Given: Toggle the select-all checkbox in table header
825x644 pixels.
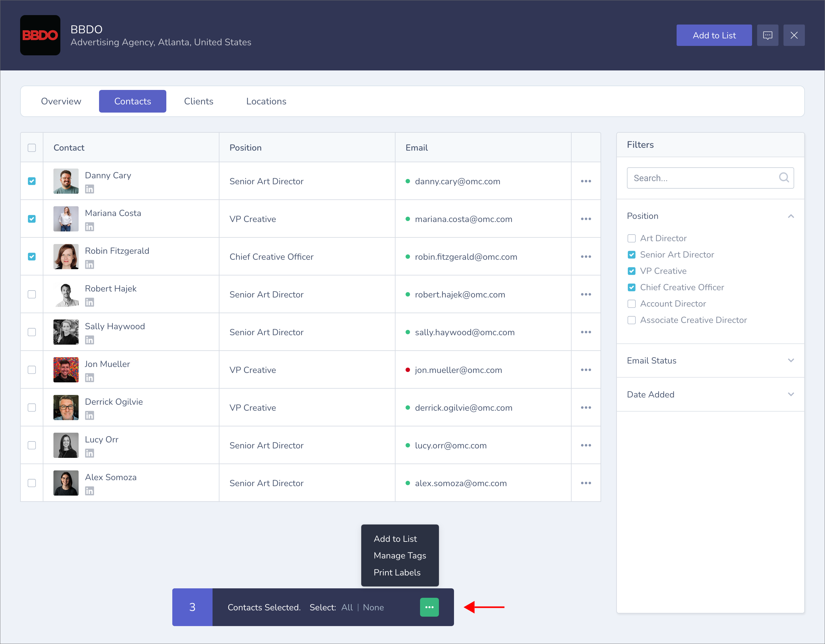Looking at the screenshot, I should pos(32,148).
